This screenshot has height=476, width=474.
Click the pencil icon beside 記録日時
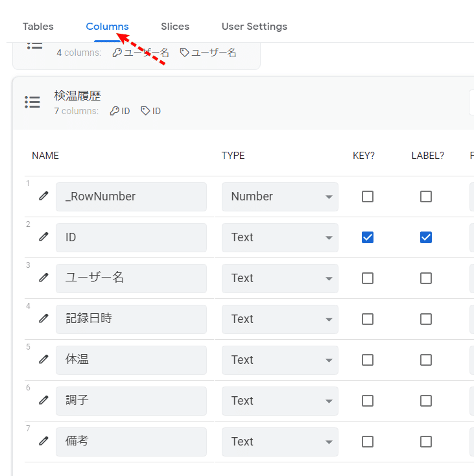tap(43, 318)
